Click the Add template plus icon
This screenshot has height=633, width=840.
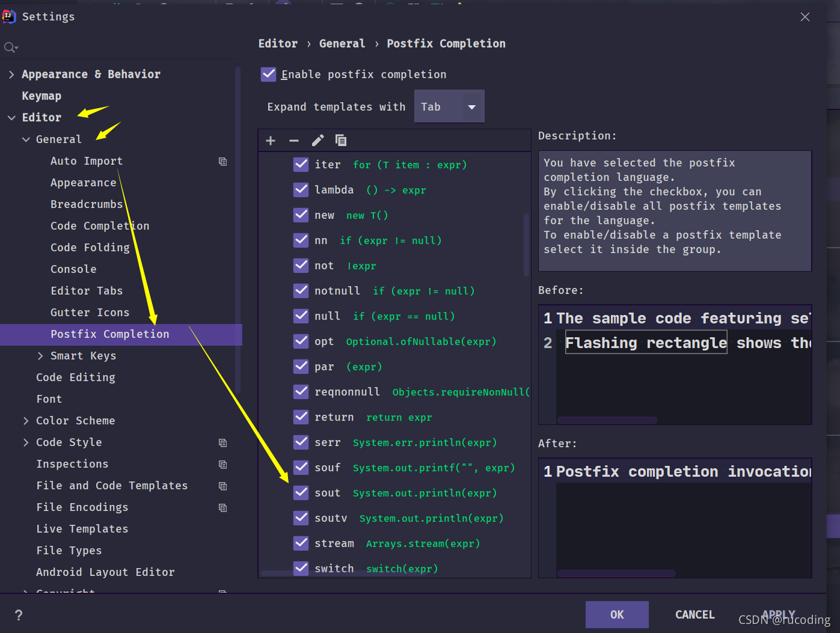pos(271,141)
